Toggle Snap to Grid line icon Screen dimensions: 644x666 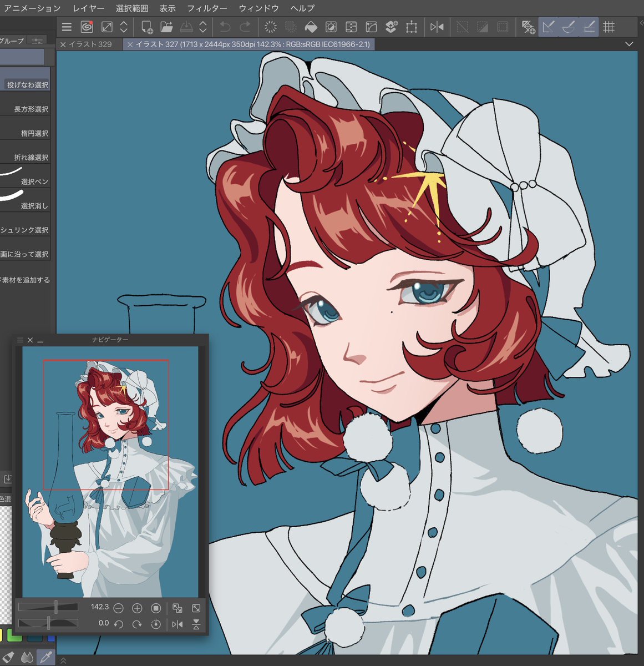(x=589, y=27)
